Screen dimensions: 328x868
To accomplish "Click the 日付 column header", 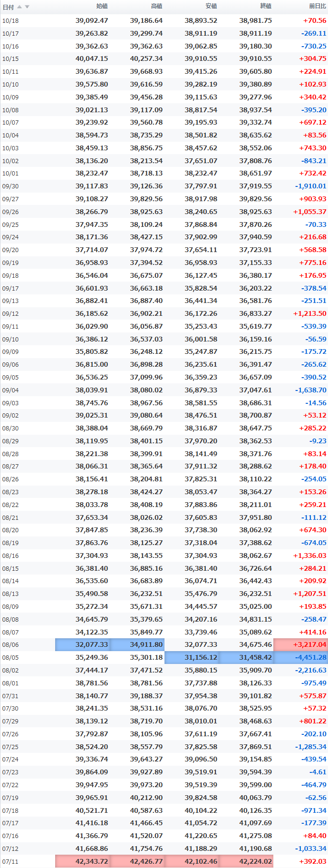I will pyautogui.click(x=8, y=7).
